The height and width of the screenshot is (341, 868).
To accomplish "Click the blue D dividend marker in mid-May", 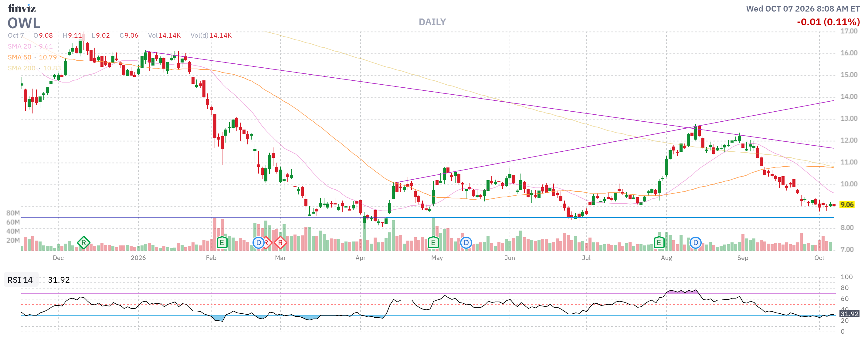I will pyautogui.click(x=466, y=243).
